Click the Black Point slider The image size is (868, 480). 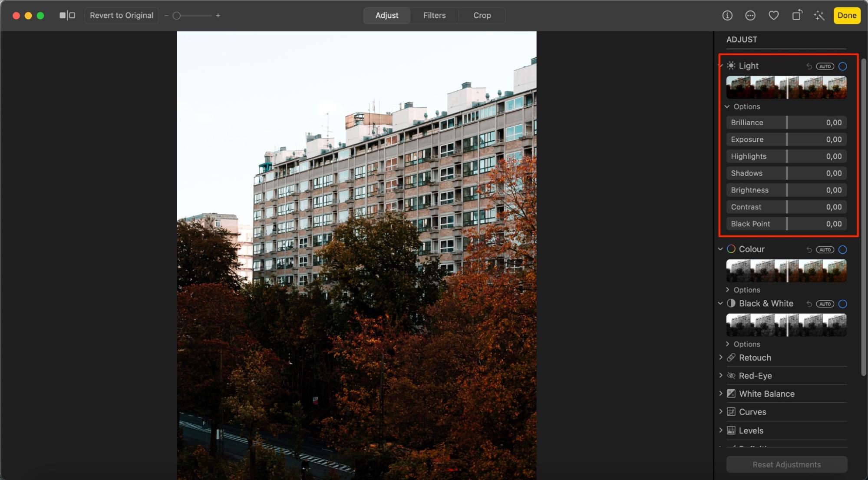click(786, 224)
